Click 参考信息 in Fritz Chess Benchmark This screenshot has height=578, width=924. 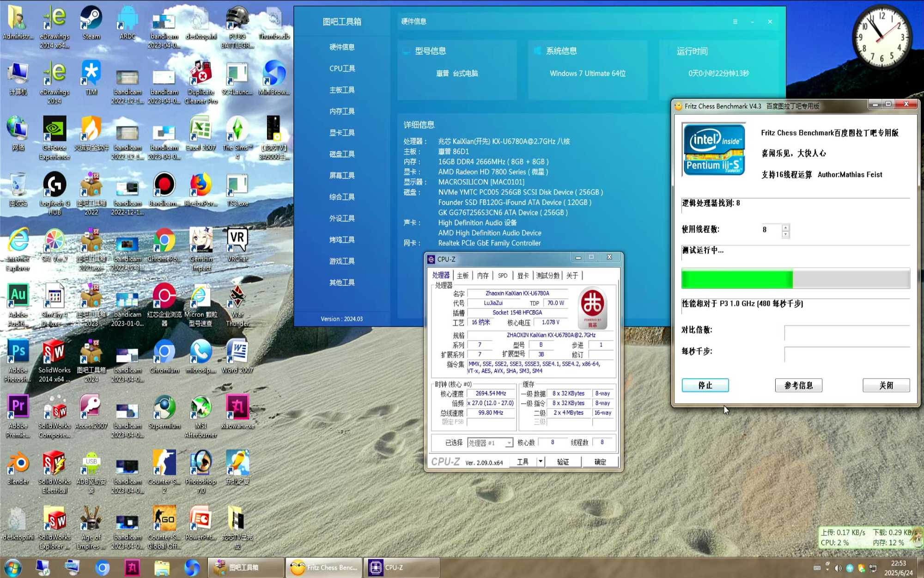pyautogui.click(x=798, y=385)
